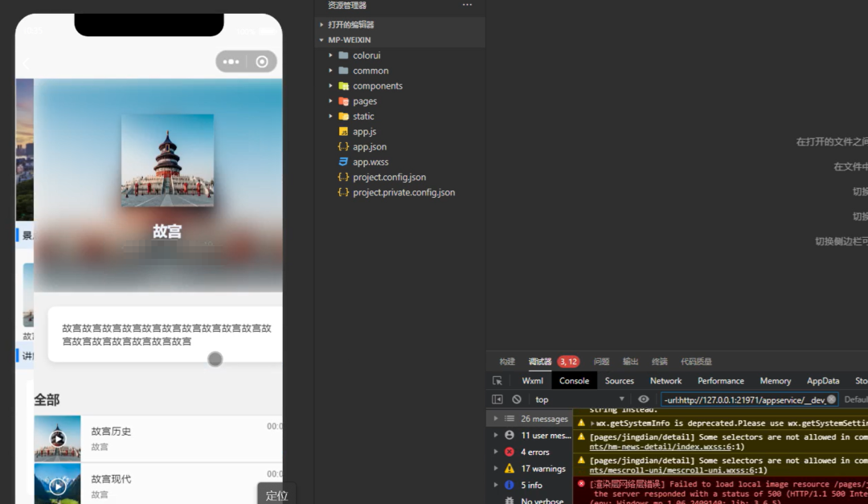868x504 pixels.
Task: Switch to the AppData tab
Action: pyautogui.click(x=823, y=380)
